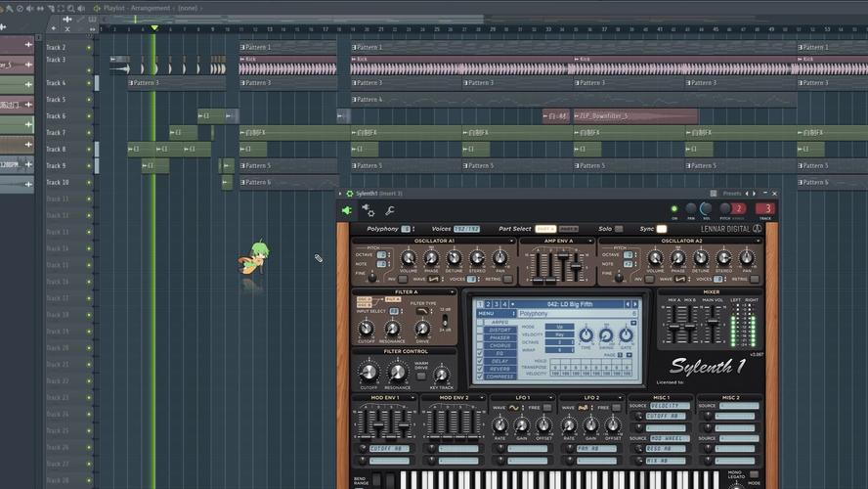868x489 pixels.
Task: Toggle the Sync switch in Sylenth1
Action: click(662, 229)
